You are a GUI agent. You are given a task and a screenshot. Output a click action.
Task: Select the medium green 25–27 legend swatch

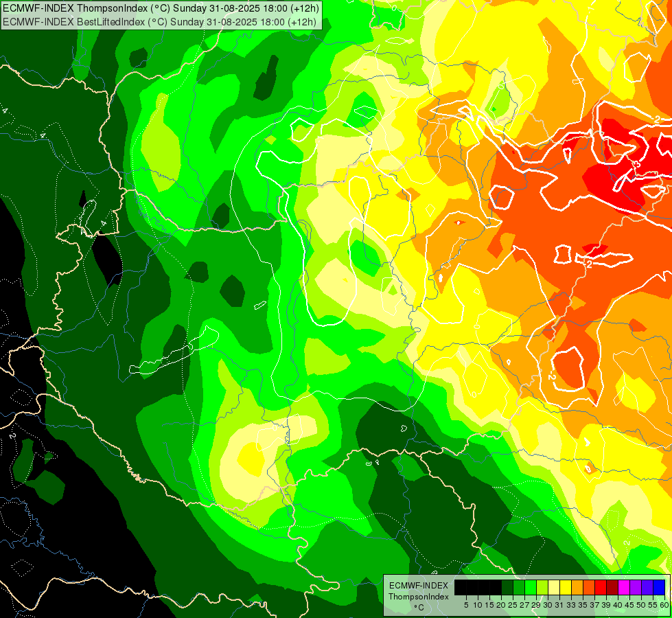coord(518,587)
